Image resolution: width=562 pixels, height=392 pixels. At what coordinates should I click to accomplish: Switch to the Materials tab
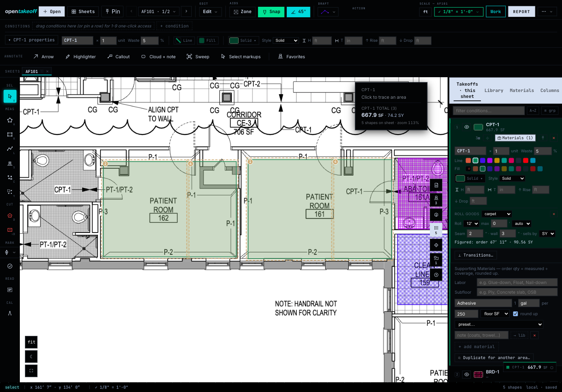521,90
